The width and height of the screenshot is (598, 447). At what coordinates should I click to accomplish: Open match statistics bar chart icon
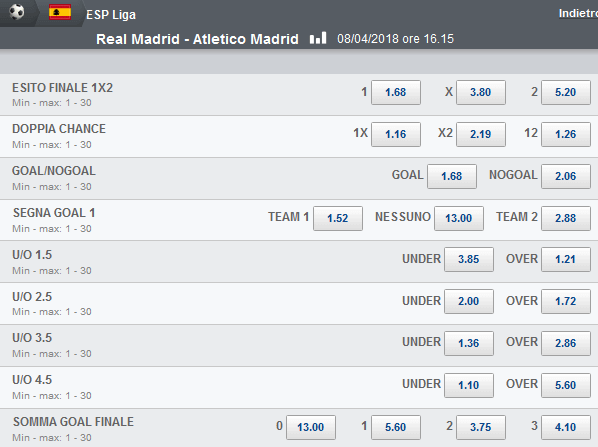(318, 38)
